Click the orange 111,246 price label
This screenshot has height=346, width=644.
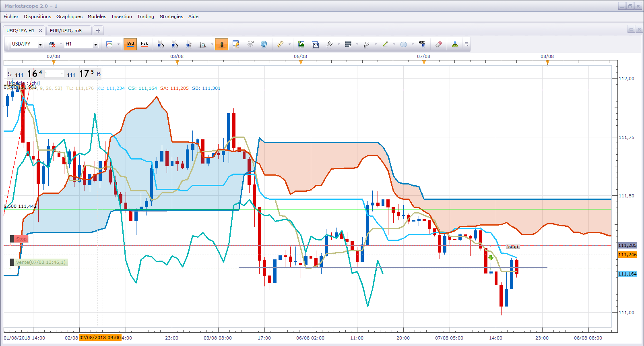[x=627, y=255]
